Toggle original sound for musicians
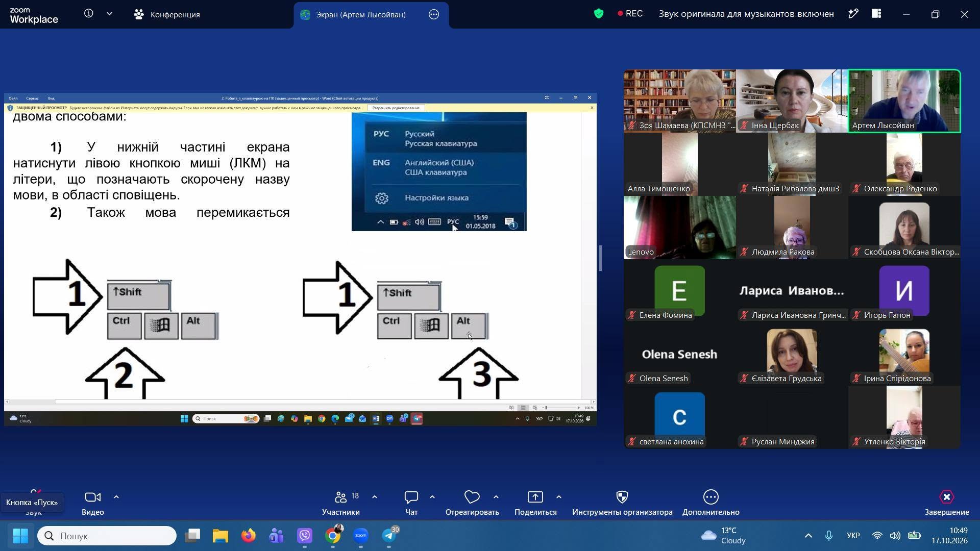 tap(746, 14)
